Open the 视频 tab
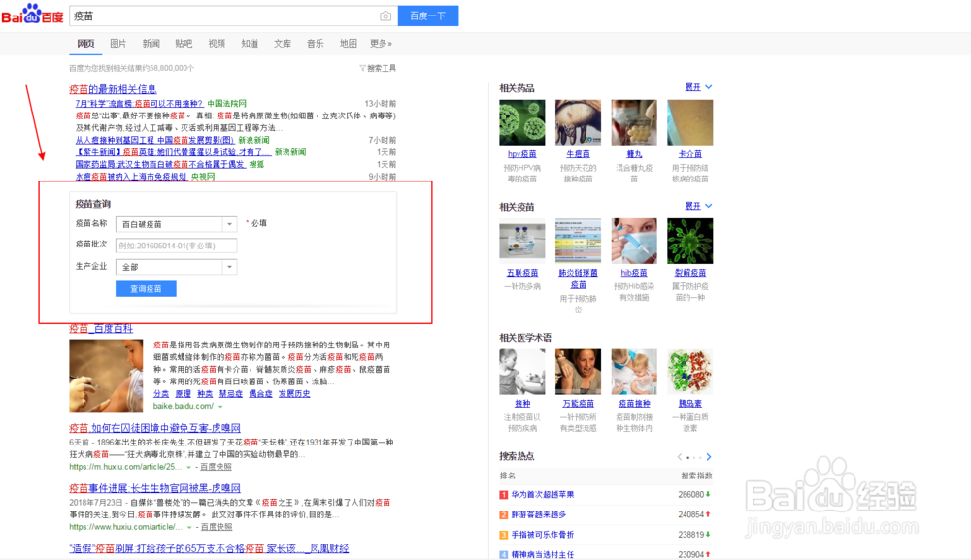971x560 pixels. click(x=217, y=44)
